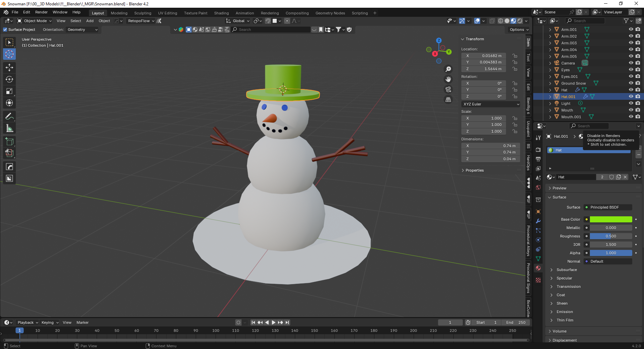
Task: Select the Annotate pencil tool
Action: pos(9,116)
